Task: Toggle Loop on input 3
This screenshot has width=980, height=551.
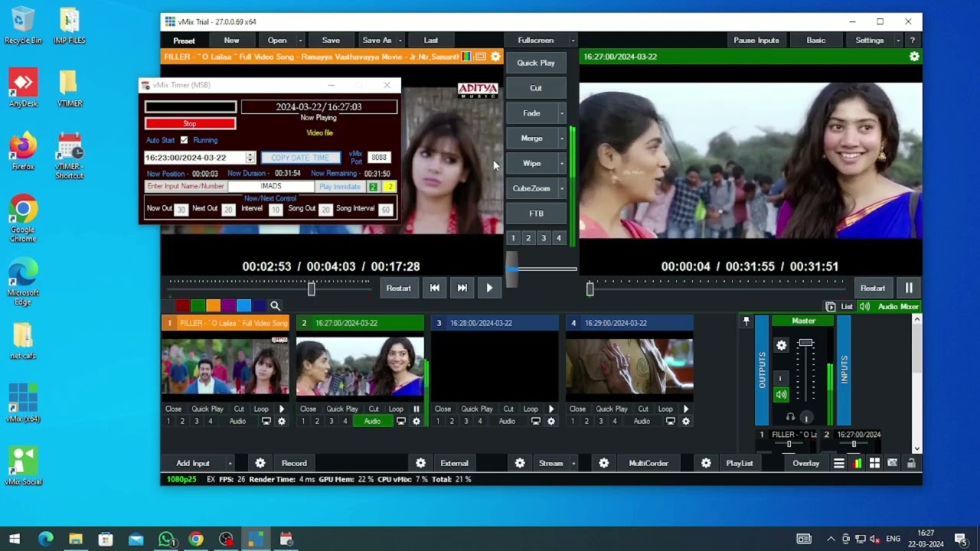Action: [531, 409]
